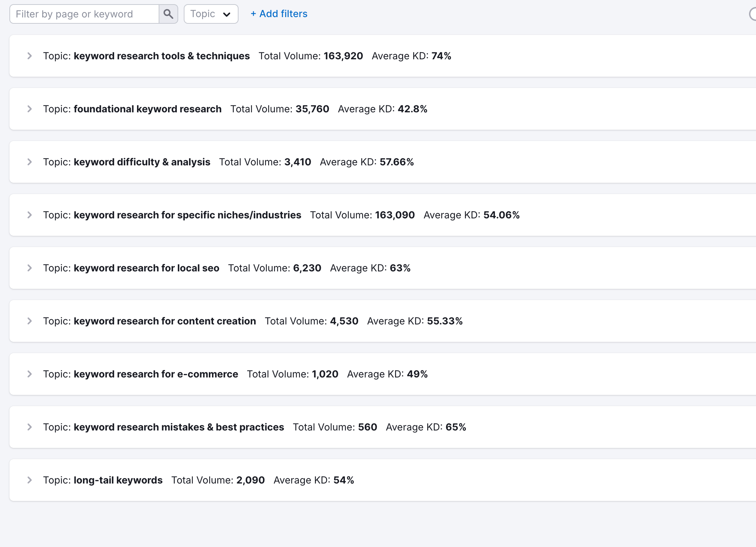Click the Average KD value for long-tail keywords
The width and height of the screenshot is (756, 547).
(345, 480)
